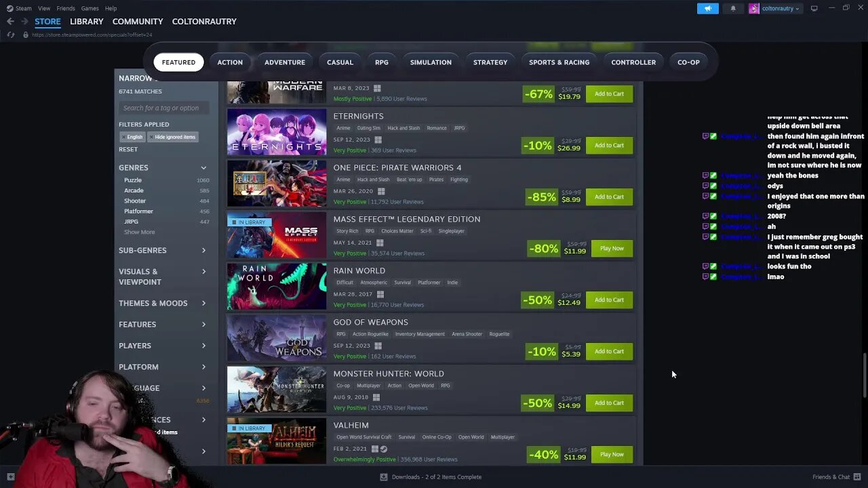The image size is (868, 488).
Task: Filter by the Platformer genre
Action: (138, 211)
